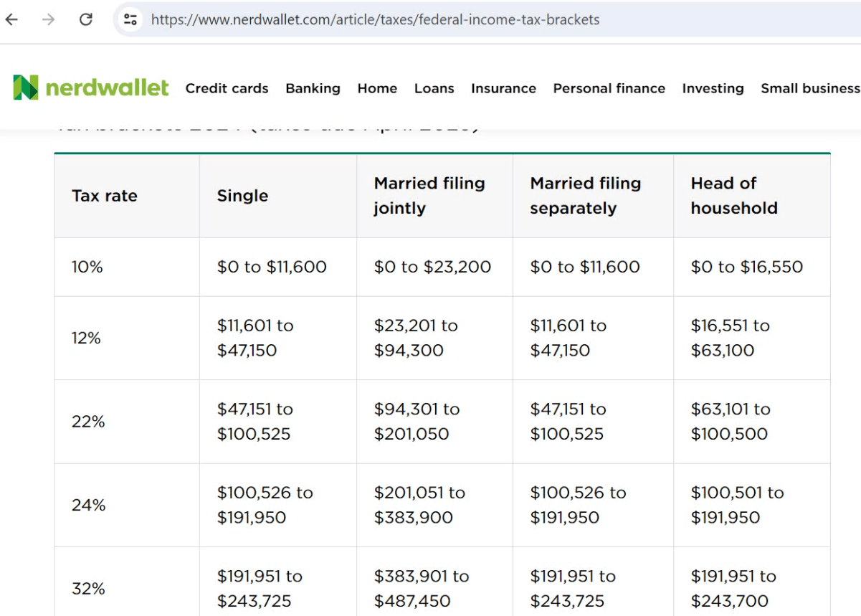Click the 12% tax rate cell
The image size is (861, 616).
127,338
